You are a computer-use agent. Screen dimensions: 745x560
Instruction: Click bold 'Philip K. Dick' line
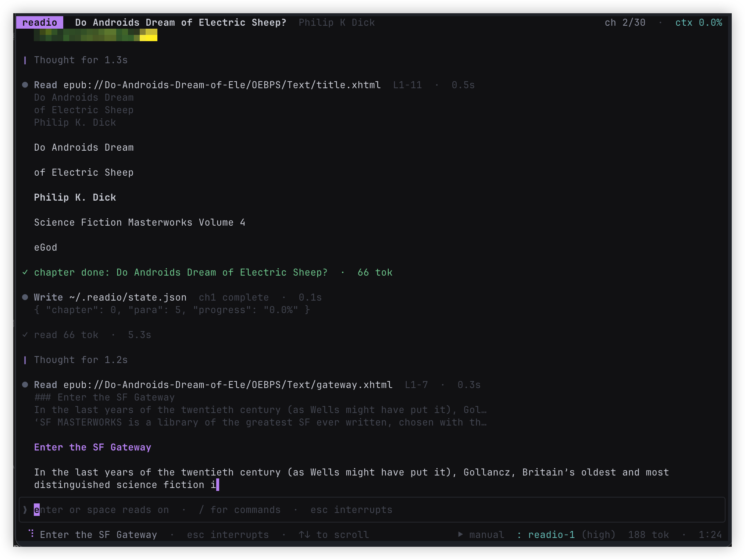coord(75,197)
